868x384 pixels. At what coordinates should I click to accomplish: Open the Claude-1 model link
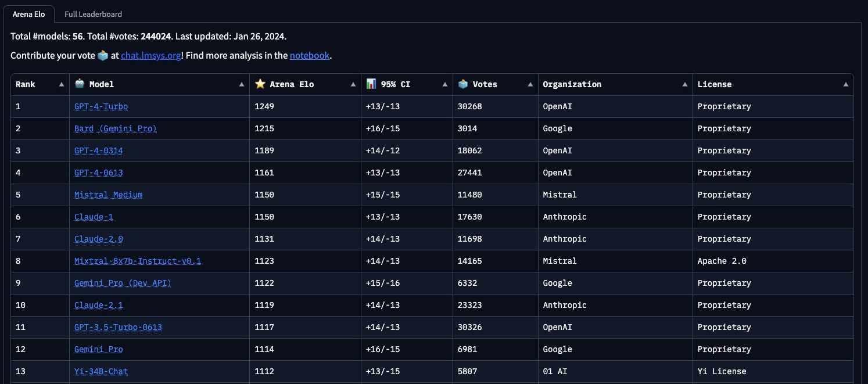click(x=94, y=217)
